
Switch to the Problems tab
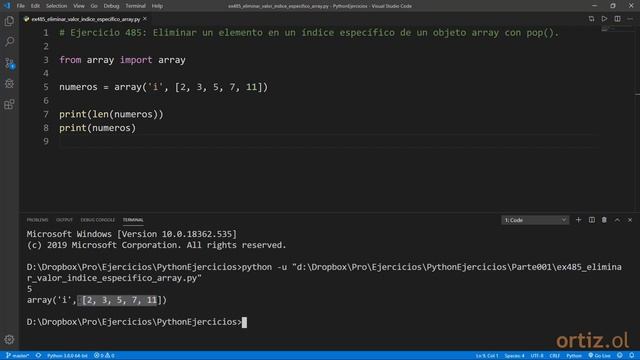click(x=38, y=220)
